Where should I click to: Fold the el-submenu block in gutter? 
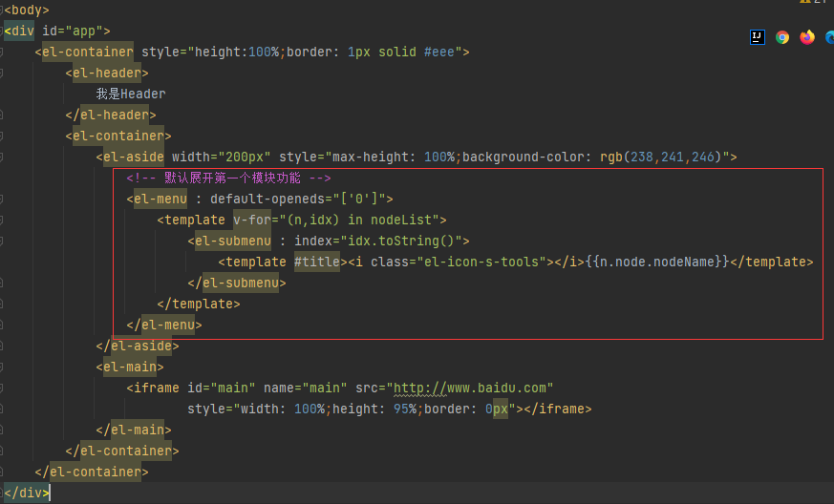3,241
